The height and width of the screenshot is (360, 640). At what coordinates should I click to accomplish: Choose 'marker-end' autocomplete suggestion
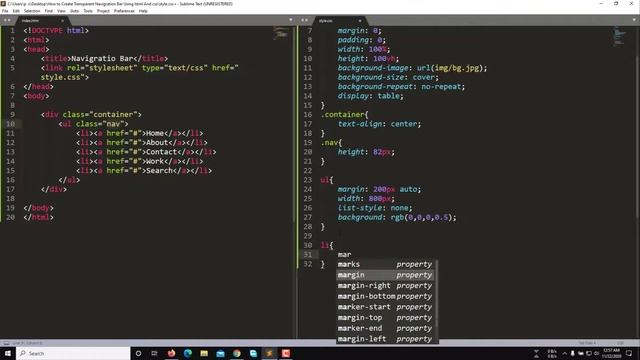[384, 328]
